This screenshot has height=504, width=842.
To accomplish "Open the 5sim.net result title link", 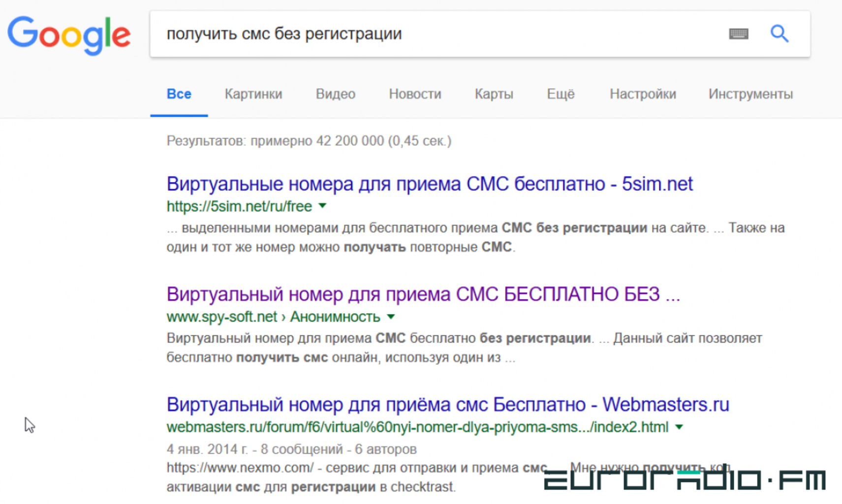I will [x=430, y=184].
